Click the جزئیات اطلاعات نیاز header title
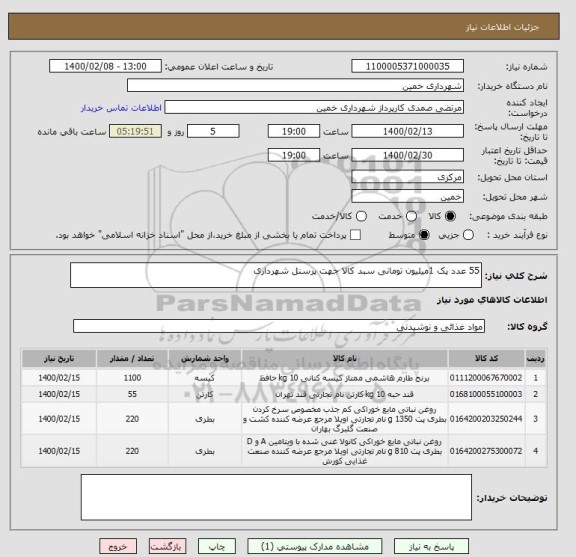Viewport: 576px width, 557px height. point(502,28)
